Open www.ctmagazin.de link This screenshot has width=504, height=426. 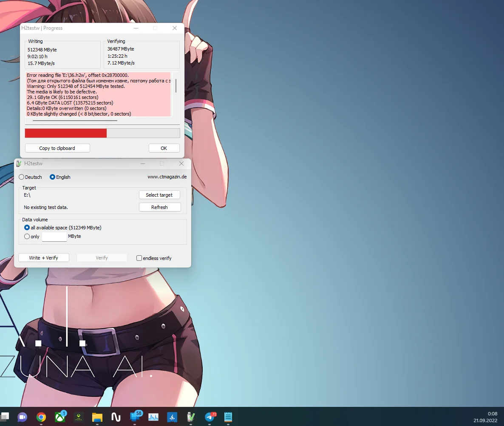[167, 177]
